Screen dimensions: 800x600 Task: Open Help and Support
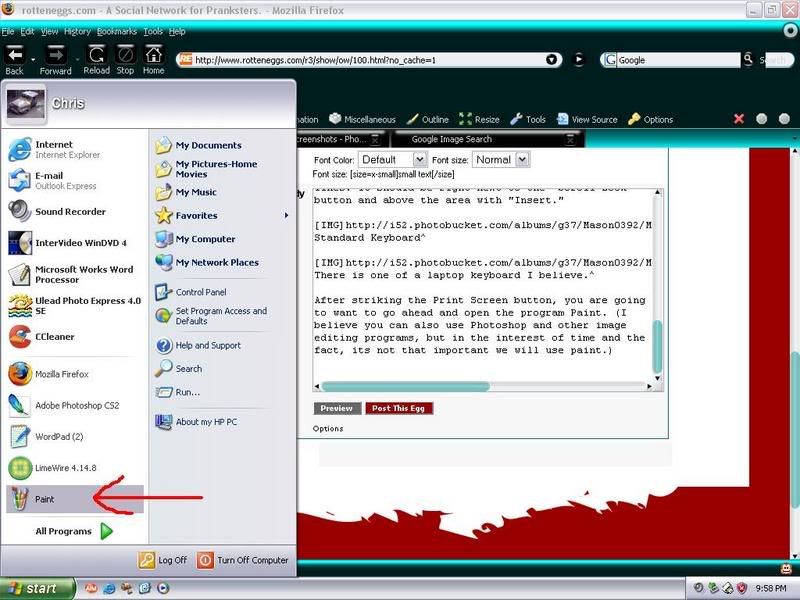pos(198,345)
